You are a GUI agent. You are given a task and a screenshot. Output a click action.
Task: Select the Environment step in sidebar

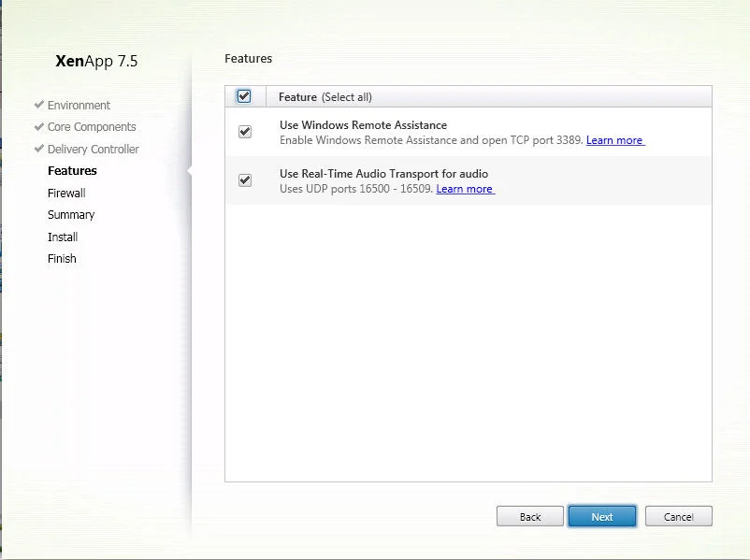coord(79,106)
